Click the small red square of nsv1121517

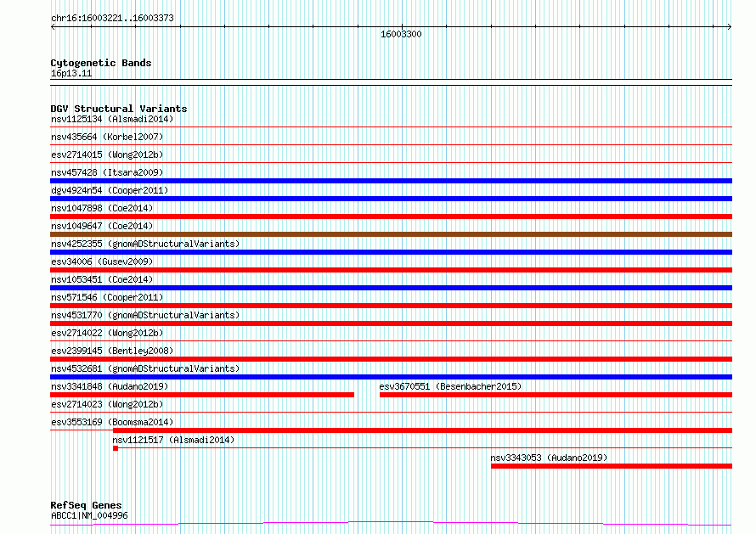point(116,448)
